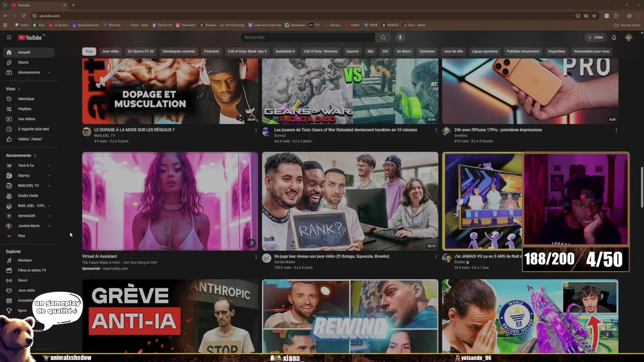Open the Tous les favoris folder
Image resolution: width=644 pixels, height=362 pixels.
click(x=627, y=25)
